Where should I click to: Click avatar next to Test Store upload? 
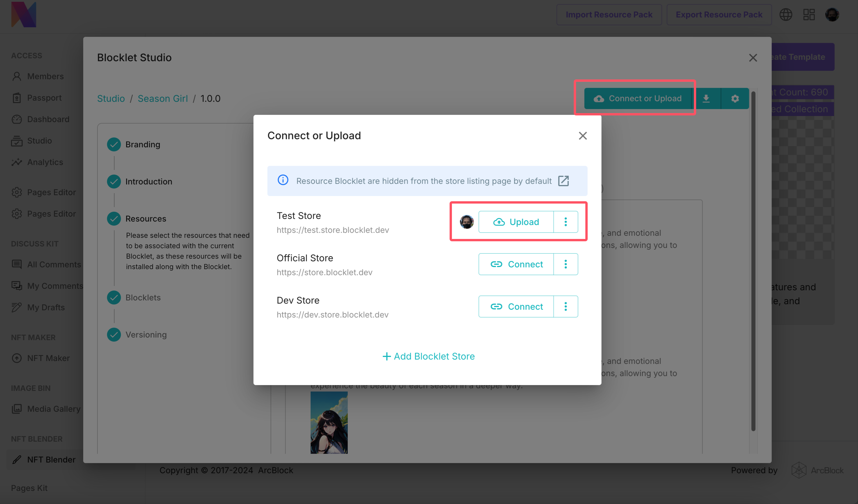(466, 222)
